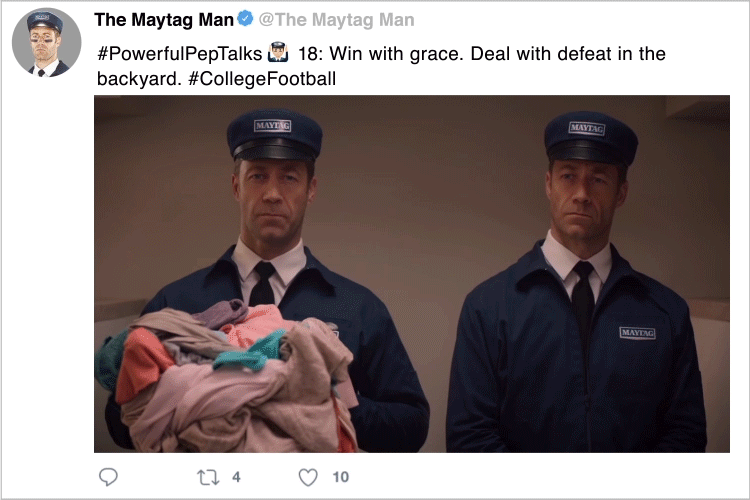The width and height of the screenshot is (750, 500).
Task: Click the Maytag logo on left man's hat
Action: (x=273, y=126)
